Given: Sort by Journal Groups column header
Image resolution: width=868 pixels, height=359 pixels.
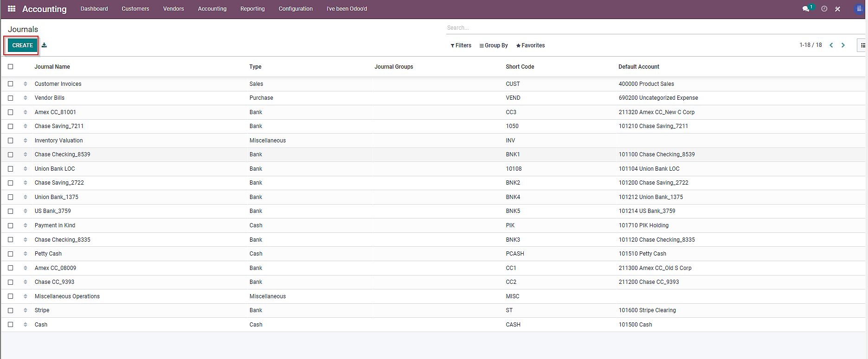Looking at the screenshot, I should click(x=393, y=67).
